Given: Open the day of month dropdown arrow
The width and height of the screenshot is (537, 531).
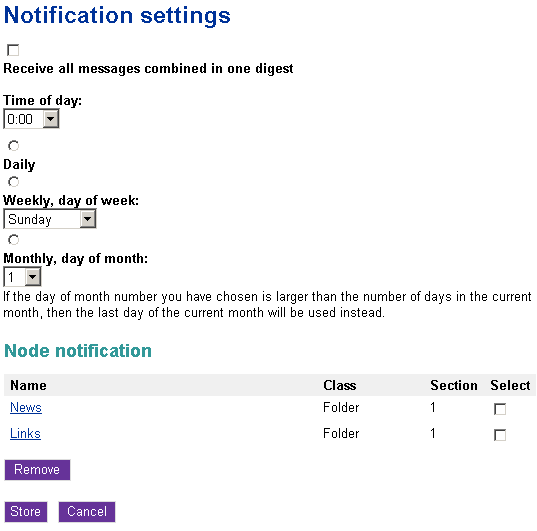Looking at the screenshot, I should 33,277.
